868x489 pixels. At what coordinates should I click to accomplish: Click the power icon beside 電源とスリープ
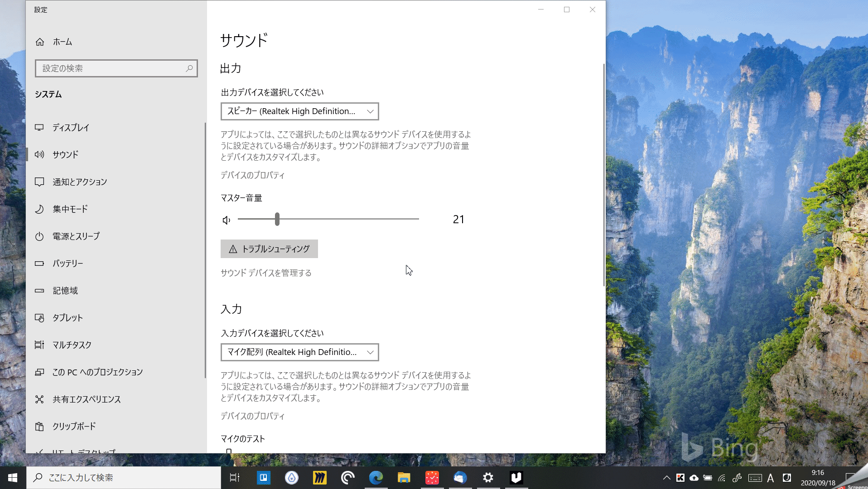[x=39, y=236]
